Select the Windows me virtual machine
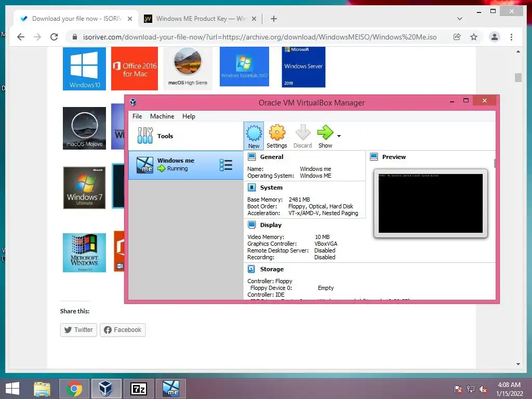Image resolution: width=532 pixels, height=399 pixels. pyautogui.click(x=185, y=165)
